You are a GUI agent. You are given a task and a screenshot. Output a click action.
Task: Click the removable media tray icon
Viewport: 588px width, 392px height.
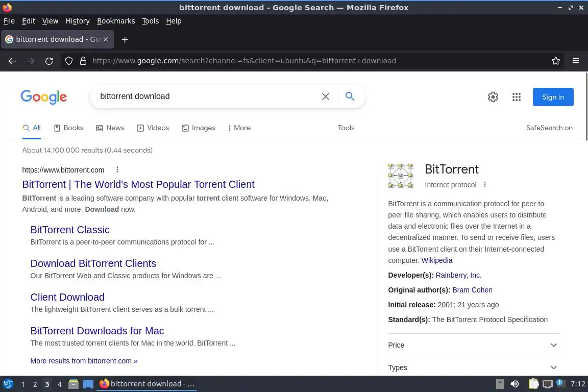point(500,384)
